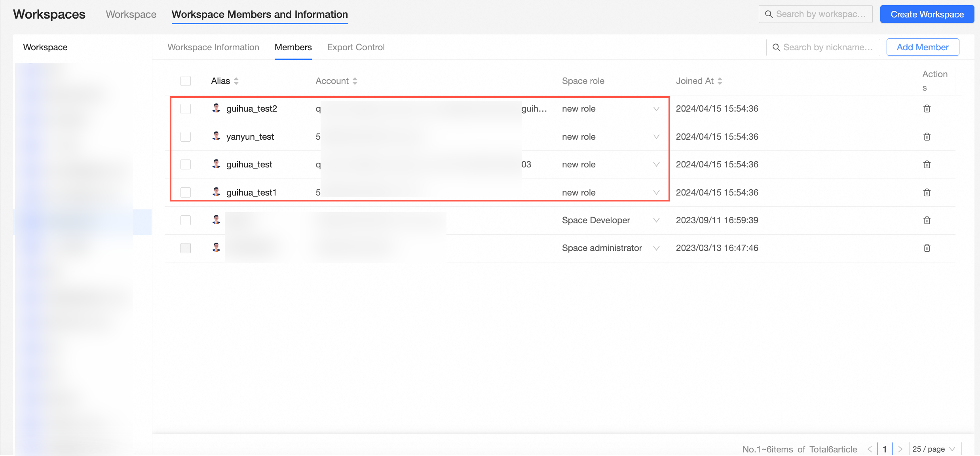Sort by Alias column arrows
The width and height of the screenshot is (980, 456).
(236, 81)
